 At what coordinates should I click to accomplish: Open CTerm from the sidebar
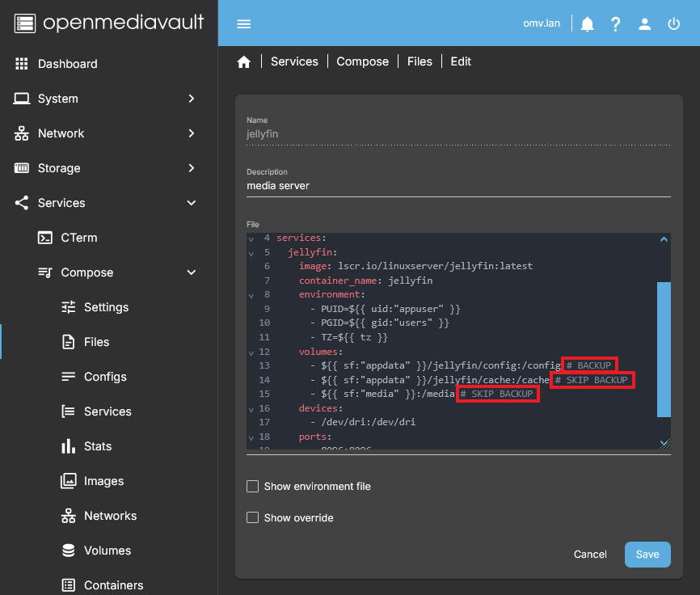[x=78, y=238]
